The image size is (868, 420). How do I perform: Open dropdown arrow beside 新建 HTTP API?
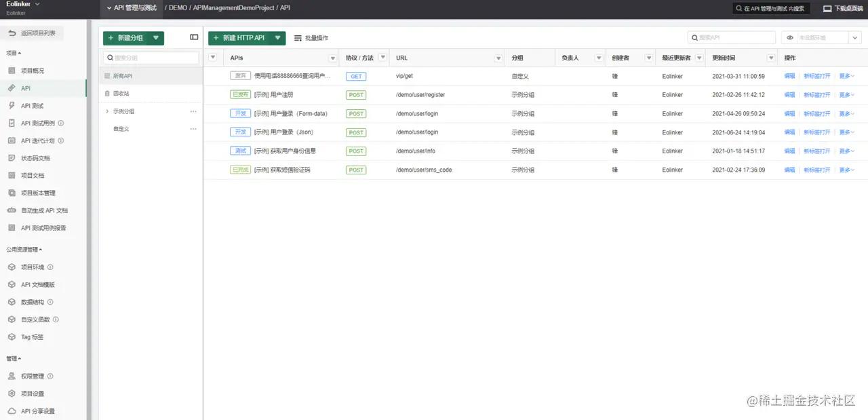pos(277,38)
